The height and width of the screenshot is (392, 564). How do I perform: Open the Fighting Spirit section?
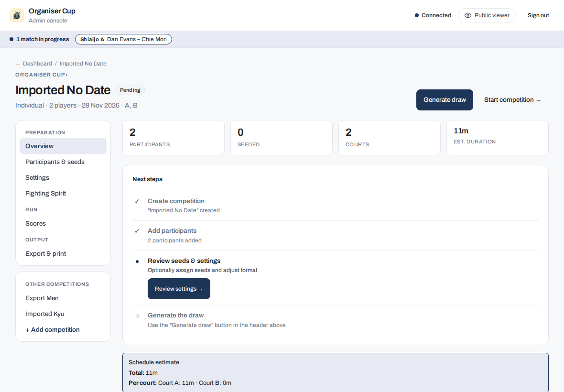coord(63,194)
